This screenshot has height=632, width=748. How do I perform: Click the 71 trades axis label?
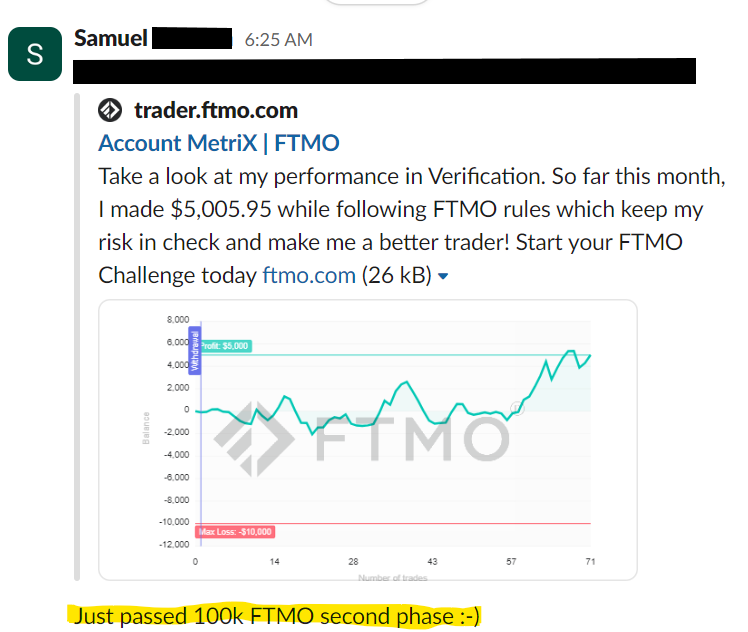click(x=590, y=561)
